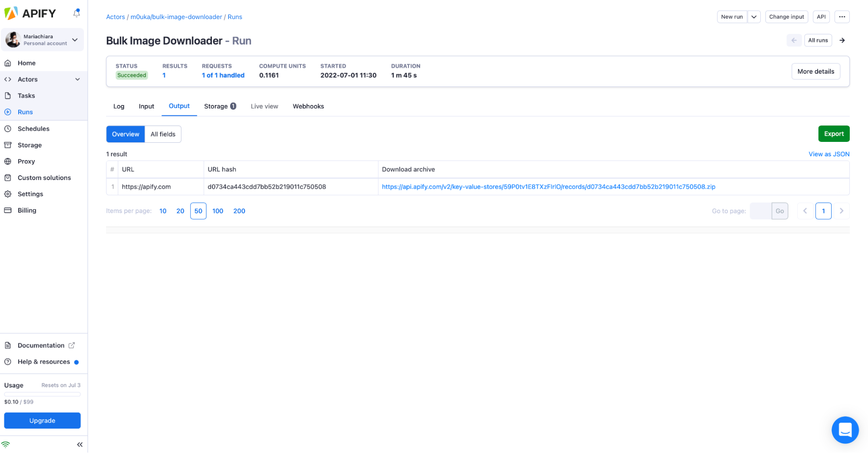Click m0uka/bulk-image-downloader breadcrumb link
Viewport: 868px width, 453px height.
176,17
